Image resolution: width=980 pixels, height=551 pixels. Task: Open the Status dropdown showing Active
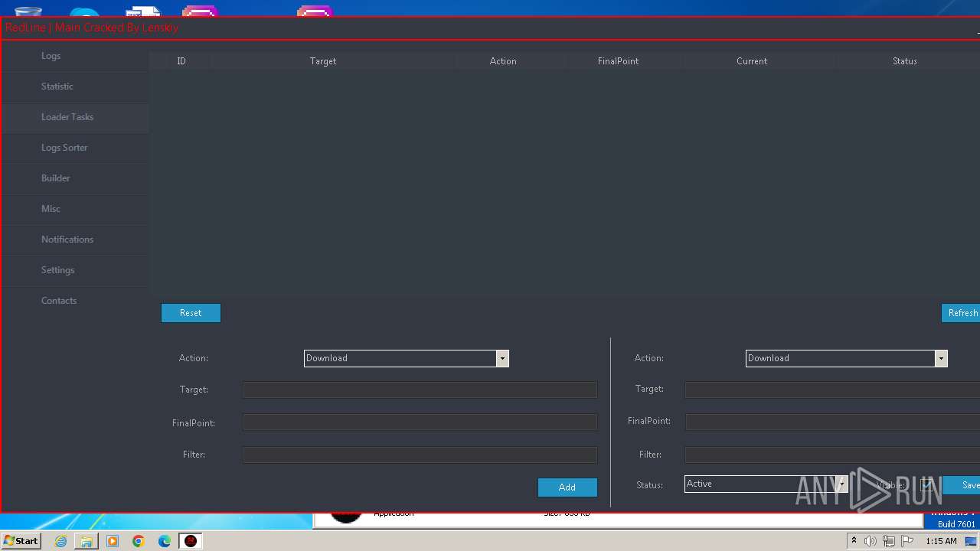point(766,484)
